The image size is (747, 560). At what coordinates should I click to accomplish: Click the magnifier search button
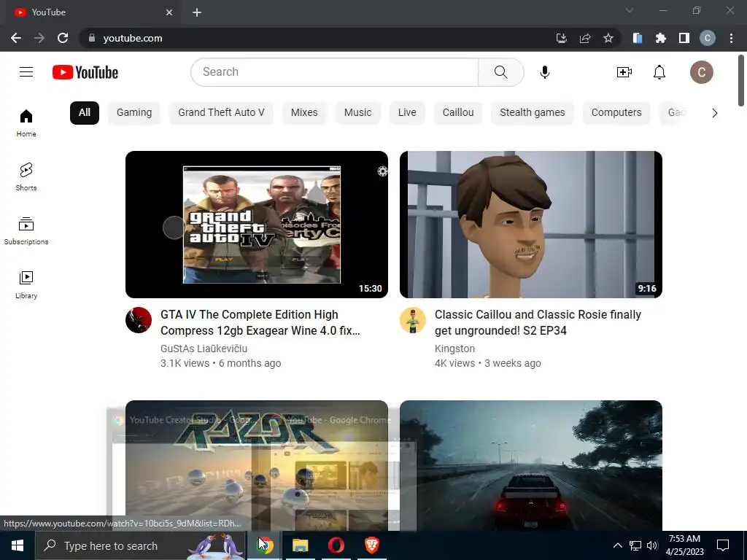(500, 72)
